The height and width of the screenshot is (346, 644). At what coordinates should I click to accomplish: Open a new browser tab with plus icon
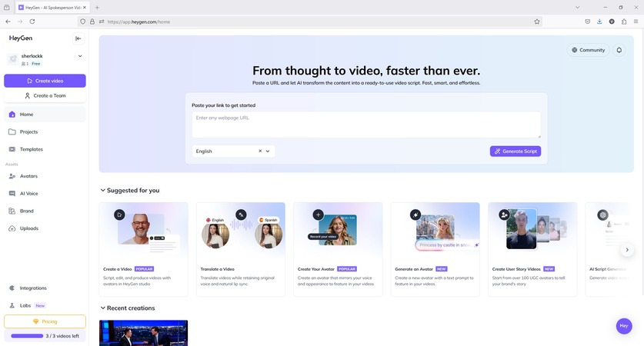tap(98, 8)
